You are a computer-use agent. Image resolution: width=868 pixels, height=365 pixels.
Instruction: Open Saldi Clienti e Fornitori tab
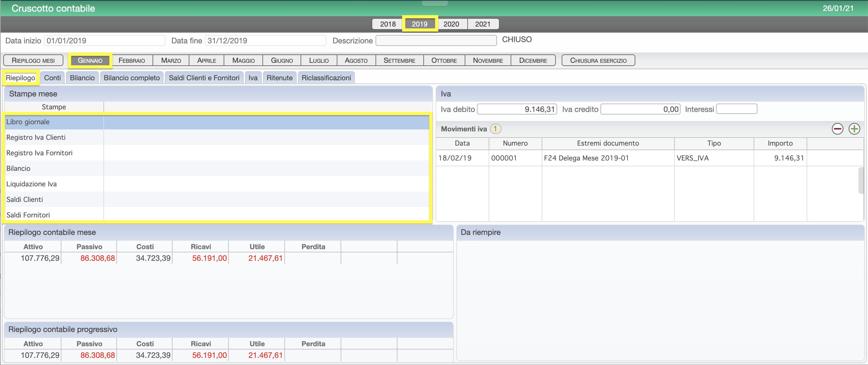(204, 78)
